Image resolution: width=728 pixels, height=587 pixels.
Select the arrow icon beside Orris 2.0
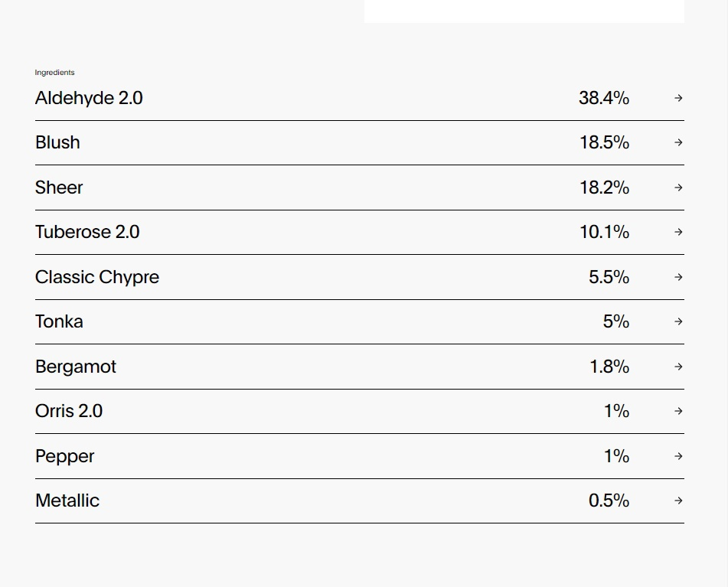(678, 411)
